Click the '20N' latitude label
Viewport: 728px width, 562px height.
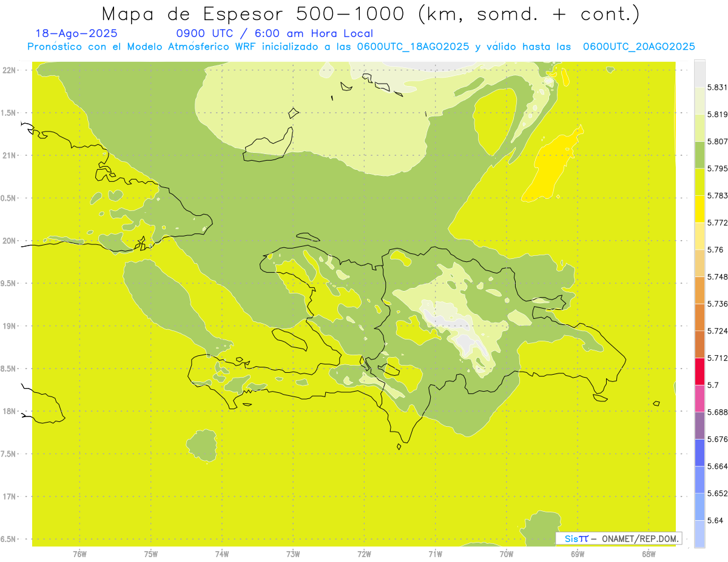[x=9, y=241]
